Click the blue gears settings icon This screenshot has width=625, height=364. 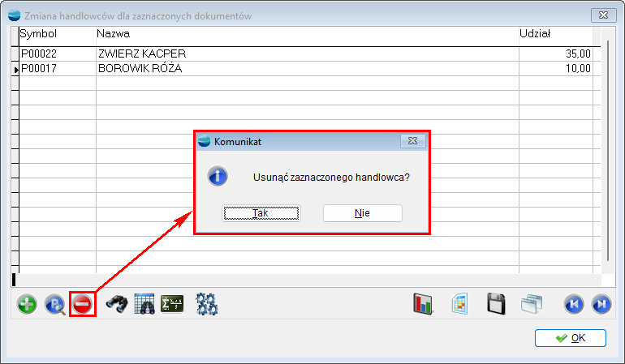206,305
